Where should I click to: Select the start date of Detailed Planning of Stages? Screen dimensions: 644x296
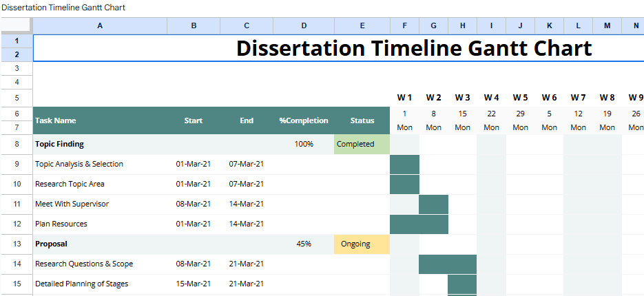coord(194,284)
